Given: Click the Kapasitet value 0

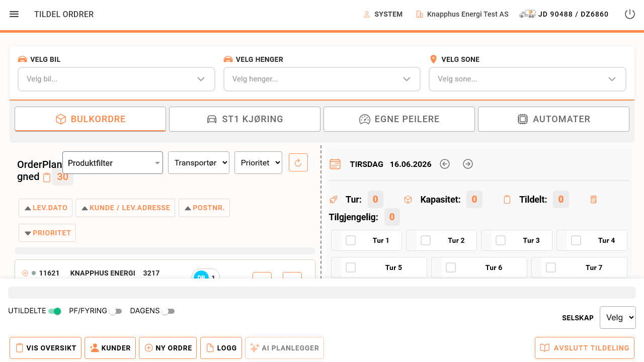Looking at the screenshot, I should 474,200.
